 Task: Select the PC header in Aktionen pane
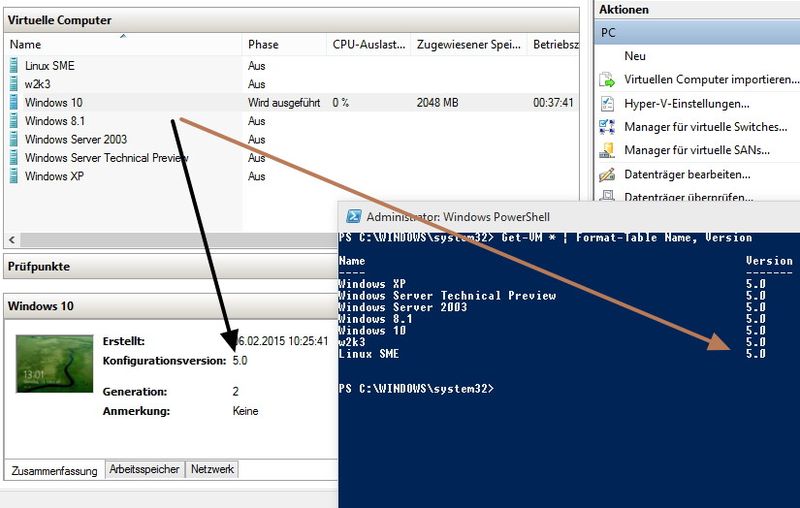point(697,33)
